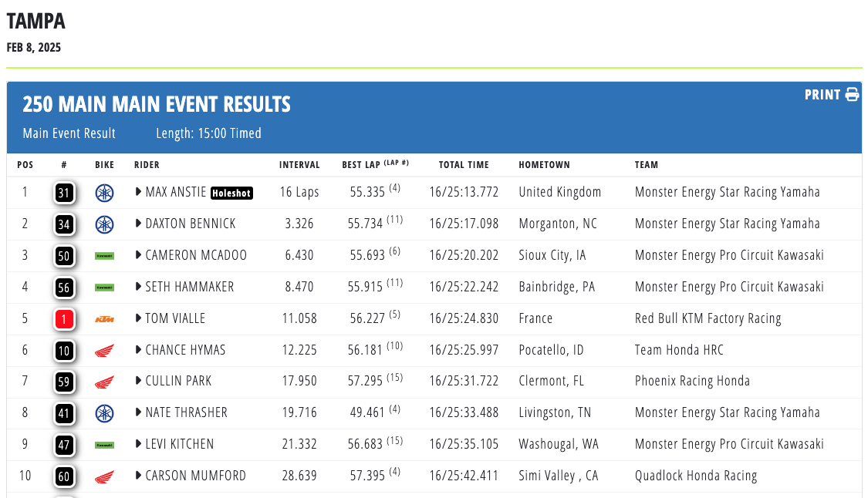Expand Levi Kitchen lap details
Screen dimensions: 868x498
point(139,444)
